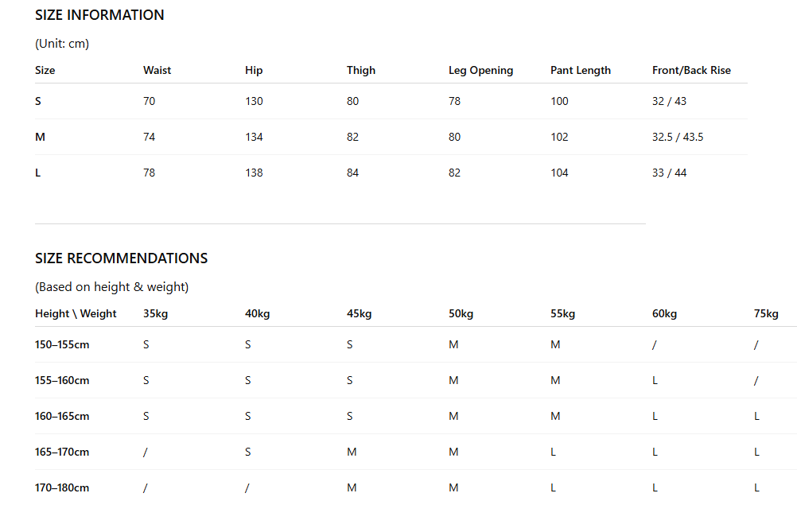Click the SIZE RECOMMENDATIONS heading
Screen dimensions: 797x532
(122, 258)
